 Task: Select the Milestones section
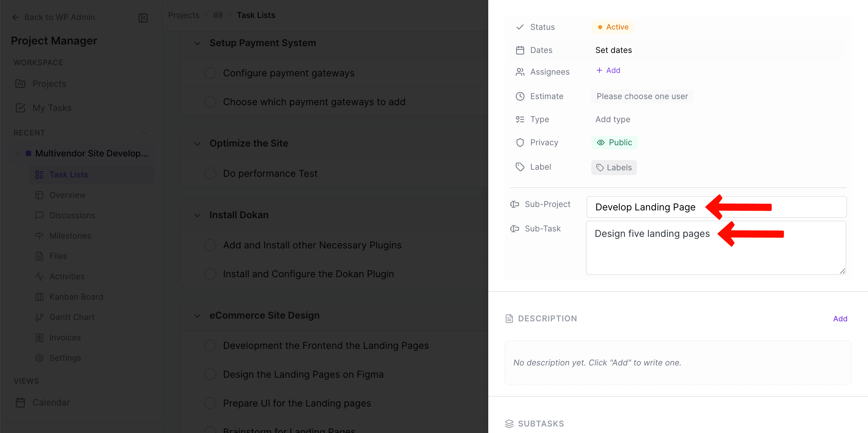[70, 236]
